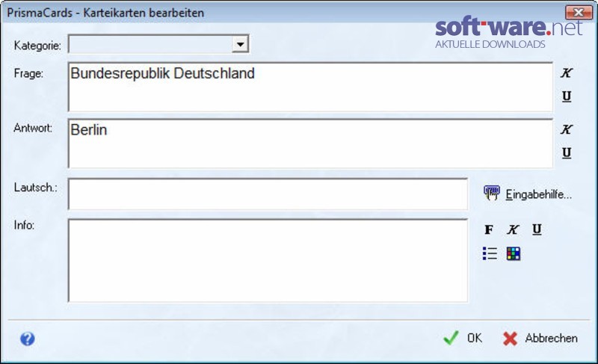Focus the Frage text box

[310, 87]
